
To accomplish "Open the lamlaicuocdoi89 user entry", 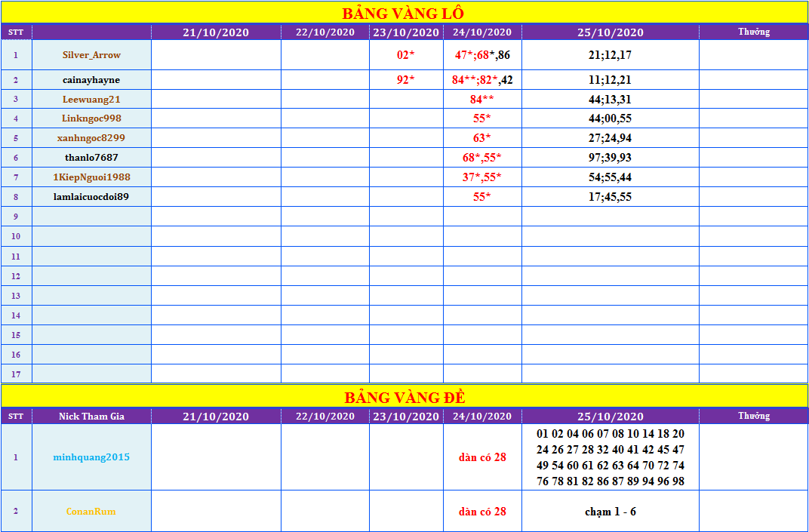I will point(91,197).
